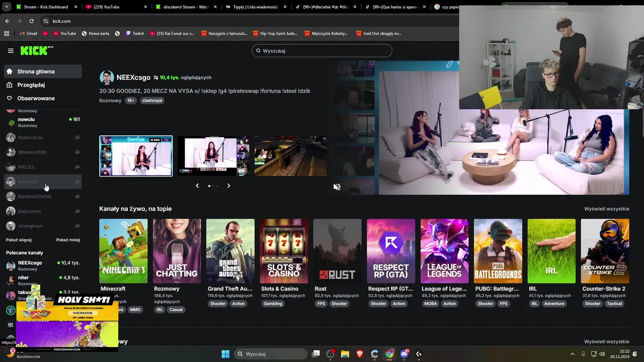Open offline channel xmerghani
Viewport: 644px width, 362px height.
point(43,226)
